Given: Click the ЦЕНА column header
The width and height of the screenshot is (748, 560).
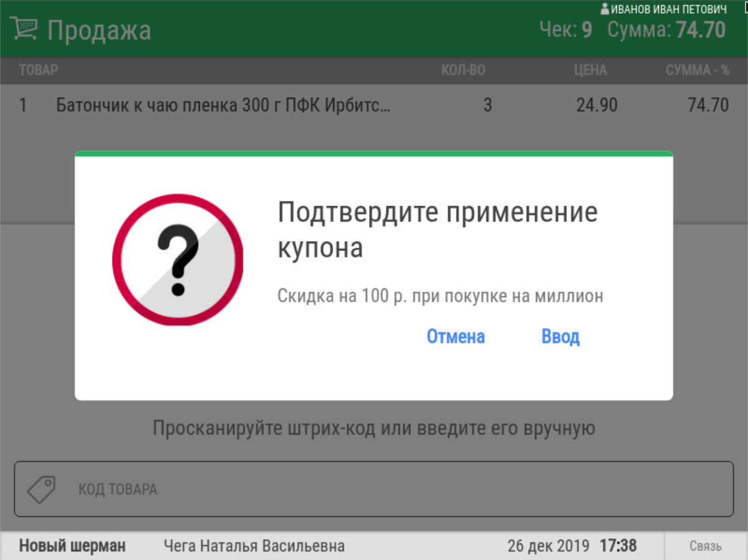Looking at the screenshot, I should click(x=590, y=70).
